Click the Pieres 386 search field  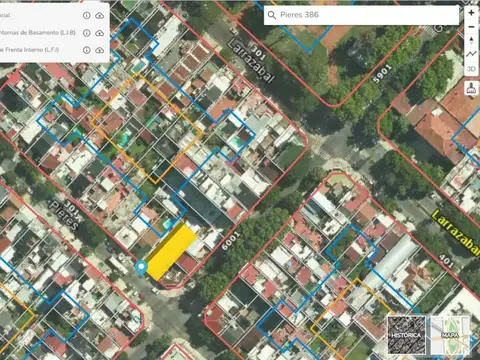(x=361, y=15)
